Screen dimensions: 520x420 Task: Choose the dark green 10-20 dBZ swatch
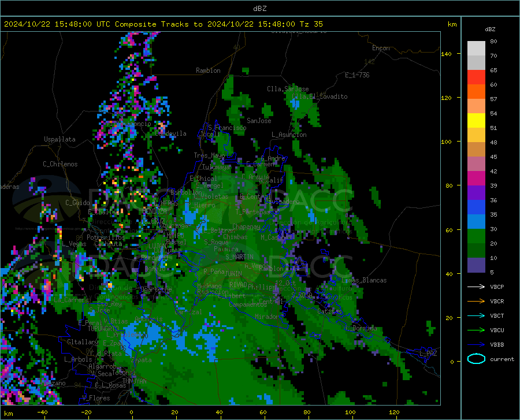[x=476, y=251]
